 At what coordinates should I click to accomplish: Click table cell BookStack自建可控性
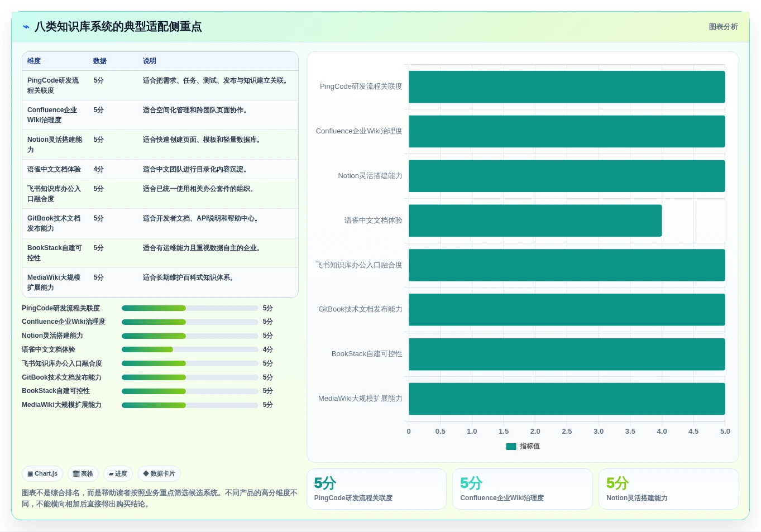pyautogui.click(x=55, y=253)
